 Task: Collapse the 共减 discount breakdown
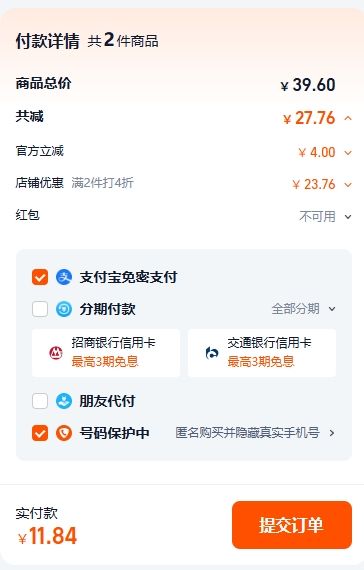tap(348, 118)
